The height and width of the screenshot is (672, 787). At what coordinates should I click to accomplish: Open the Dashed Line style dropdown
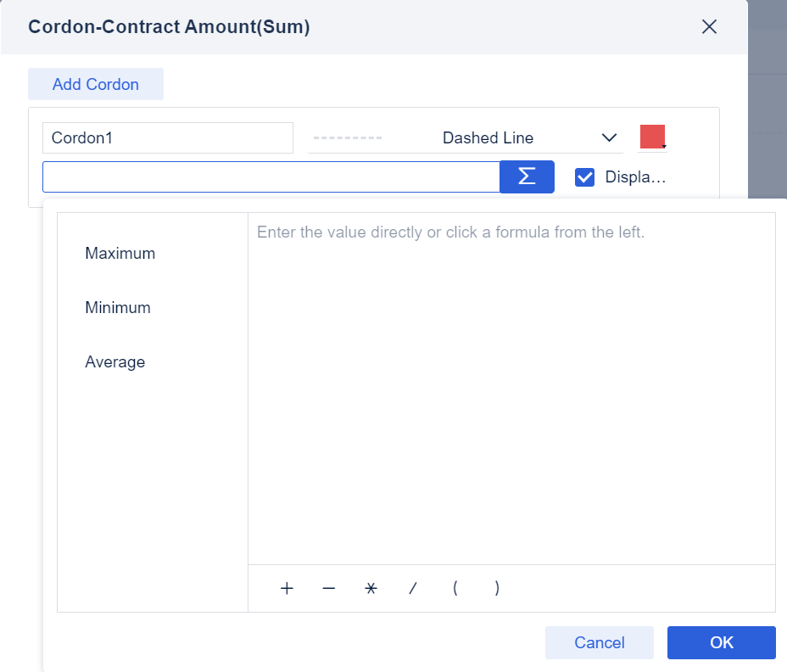tap(465, 137)
